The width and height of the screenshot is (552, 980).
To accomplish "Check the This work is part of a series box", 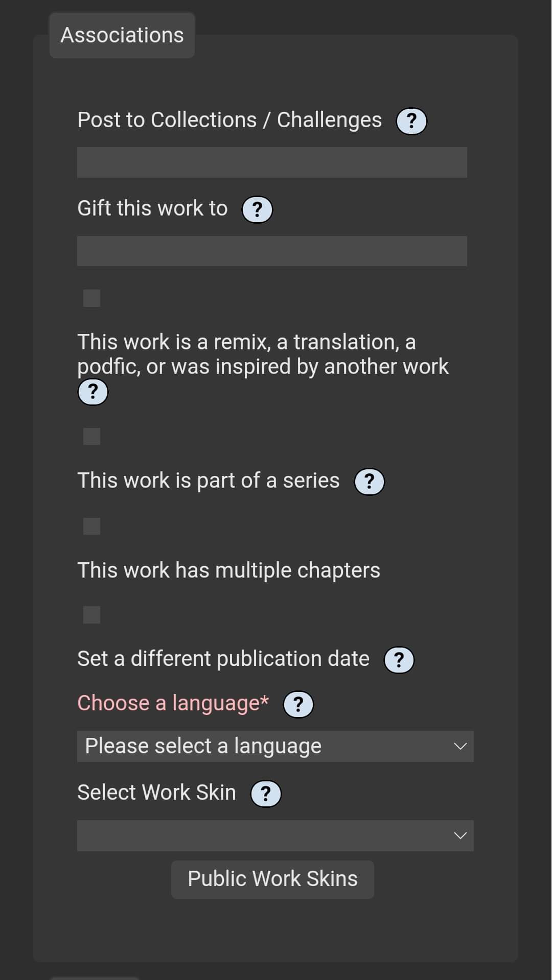I will point(90,437).
